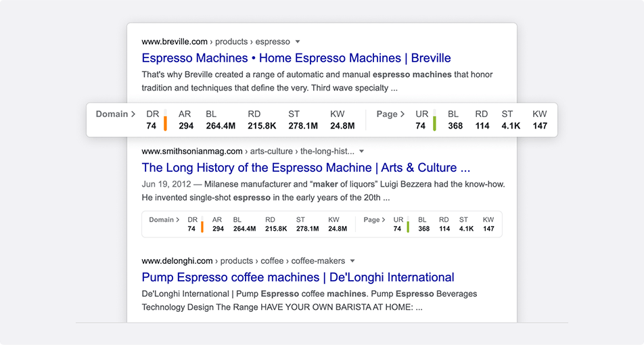The width and height of the screenshot is (644, 345).
Task: Expand Page section in the small Smithsonian toolbar
Action: (x=375, y=220)
